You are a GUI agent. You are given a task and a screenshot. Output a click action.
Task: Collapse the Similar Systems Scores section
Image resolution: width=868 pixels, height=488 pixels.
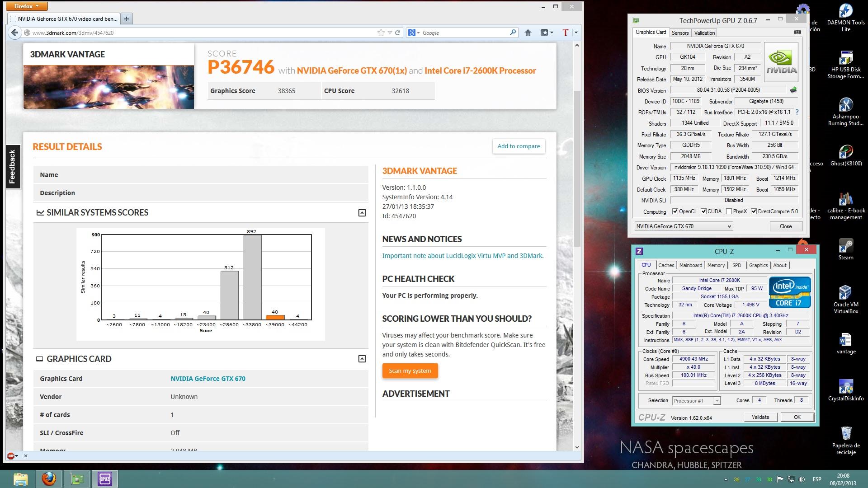click(362, 213)
